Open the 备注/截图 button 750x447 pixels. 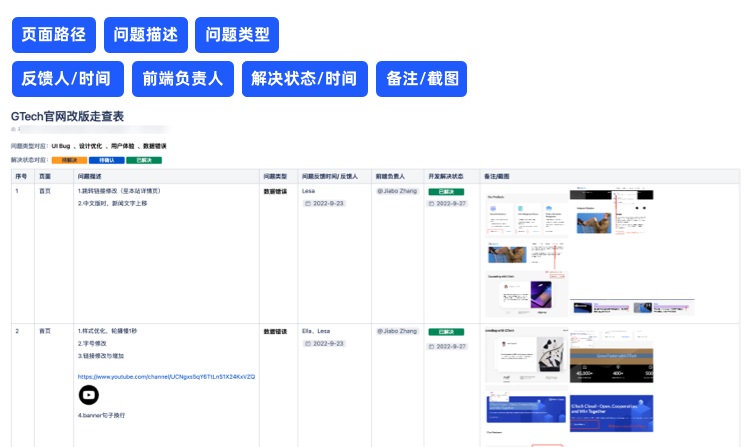click(x=421, y=79)
